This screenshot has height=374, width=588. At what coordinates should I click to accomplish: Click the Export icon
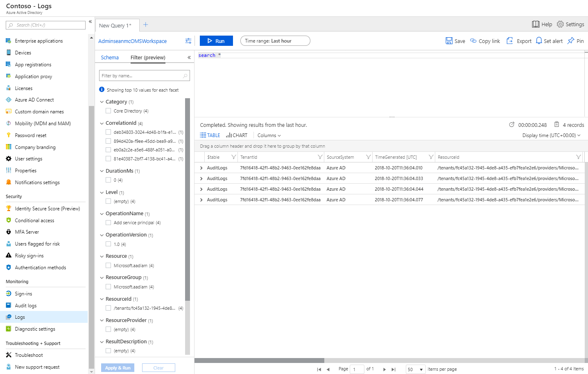click(x=510, y=41)
